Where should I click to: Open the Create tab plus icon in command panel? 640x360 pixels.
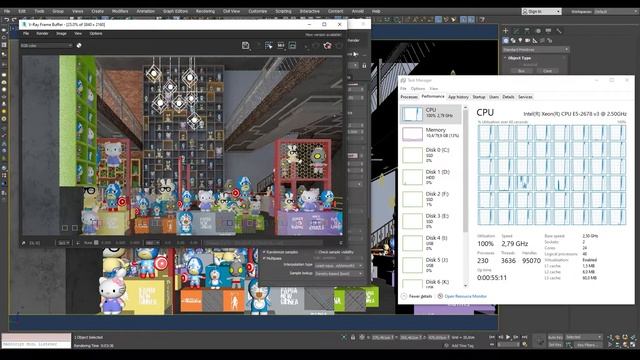tap(506, 31)
